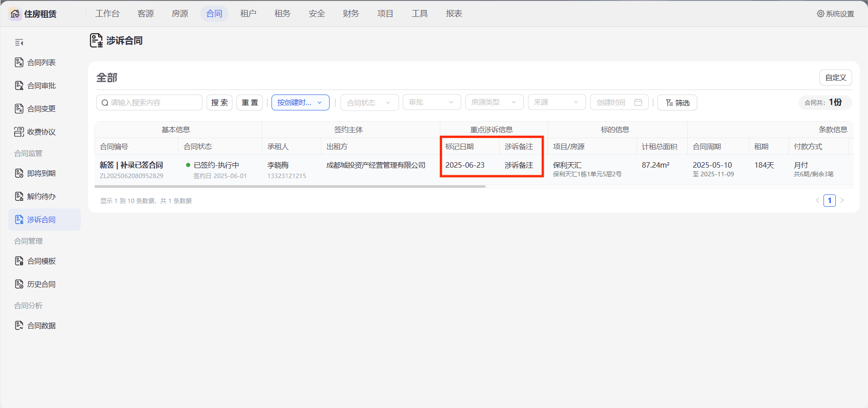Focus the 请输入搜索内容 search field
The width and height of the screenshot is (868, 408).
149,103
